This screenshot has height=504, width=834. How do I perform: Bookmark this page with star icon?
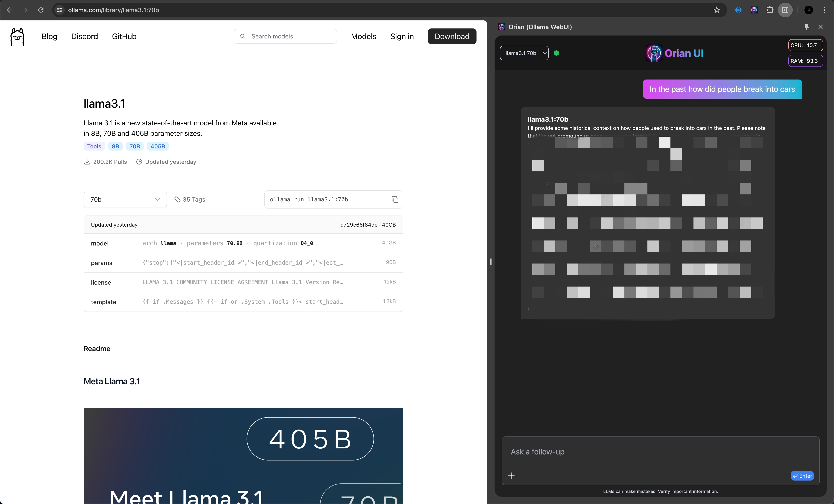[x=717, y=10]
